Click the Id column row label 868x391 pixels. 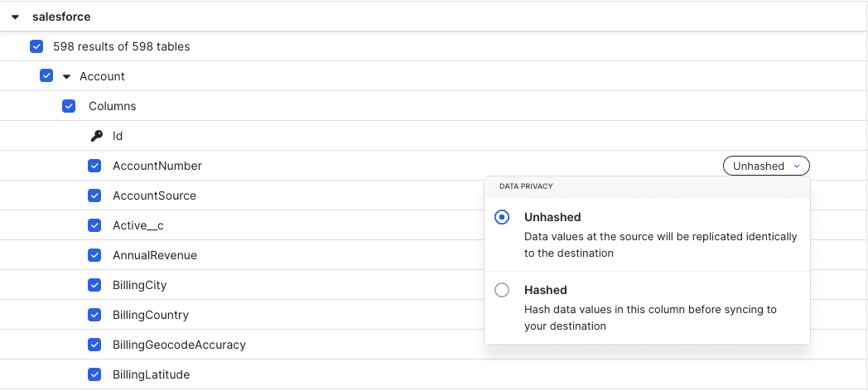coord(118,136)
